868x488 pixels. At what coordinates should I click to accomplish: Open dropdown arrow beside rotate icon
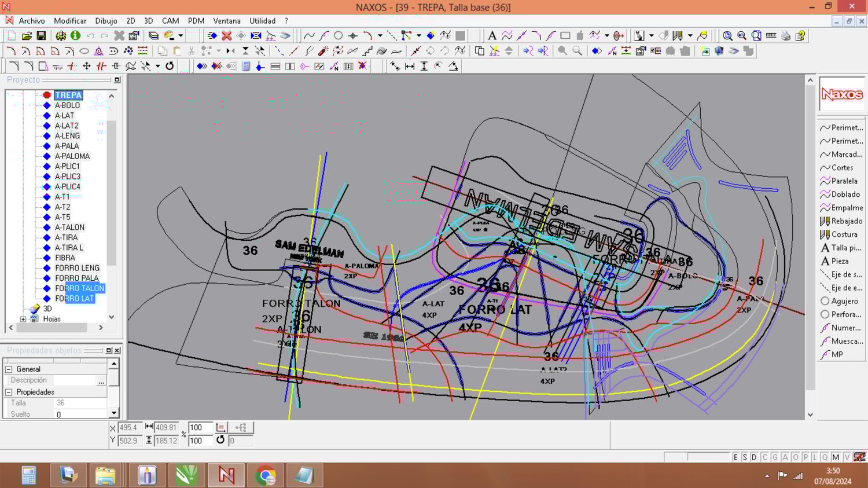pos(157,66)
